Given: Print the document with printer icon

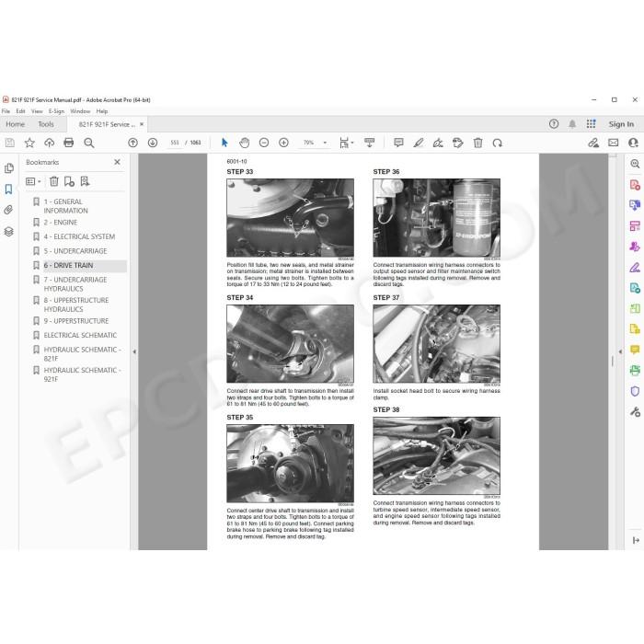Looking at the screenshot, I should click(x=69, y=143).
